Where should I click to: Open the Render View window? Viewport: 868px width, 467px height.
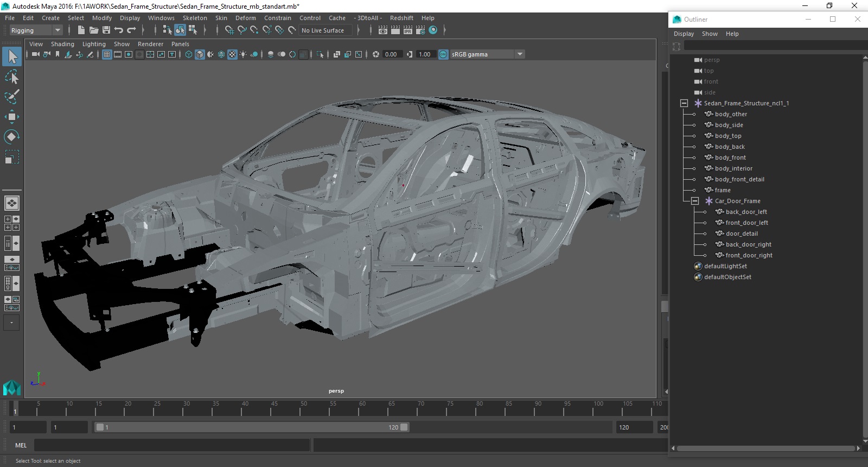(x=383, y=30)
